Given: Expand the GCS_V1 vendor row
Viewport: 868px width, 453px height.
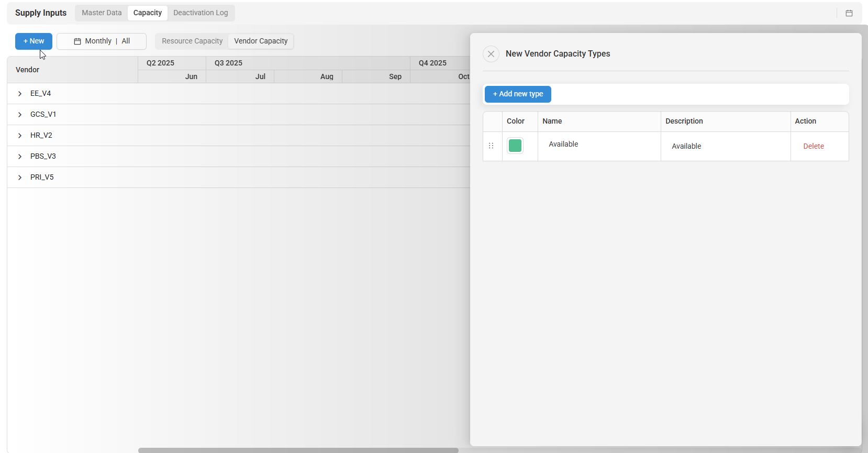Looking at the screenshot, I should click(x=20, y=115).
